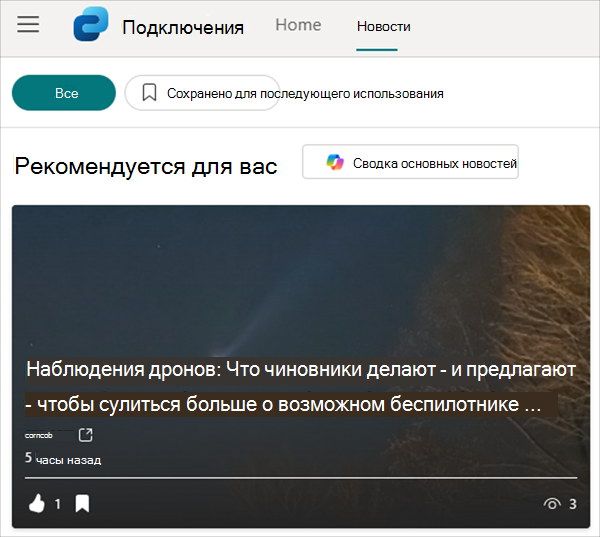600x537 pixels.
Task: Click the corncob source label
Action: 39,436
